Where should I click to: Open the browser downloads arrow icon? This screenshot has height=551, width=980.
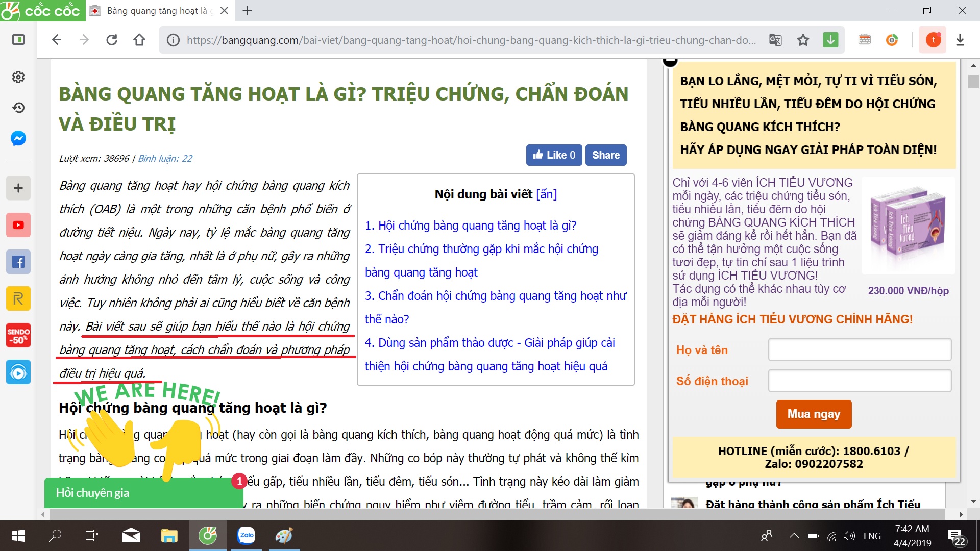coord(960,40)
